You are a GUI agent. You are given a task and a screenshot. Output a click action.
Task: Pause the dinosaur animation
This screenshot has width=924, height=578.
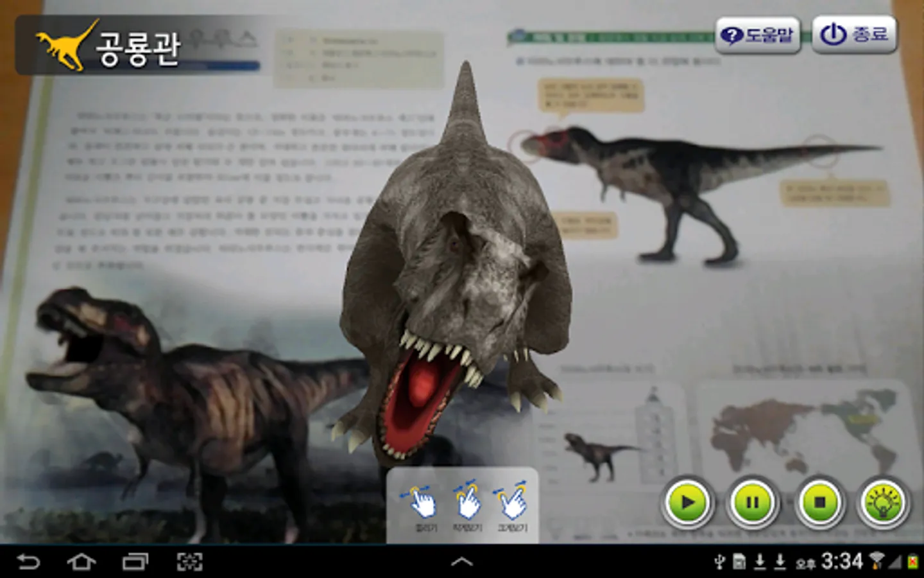(x=753, y=502)
